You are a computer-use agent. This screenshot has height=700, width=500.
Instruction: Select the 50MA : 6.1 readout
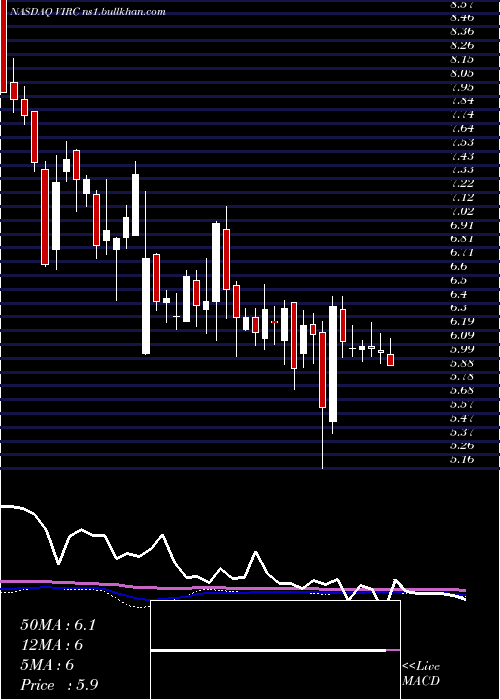58,625
